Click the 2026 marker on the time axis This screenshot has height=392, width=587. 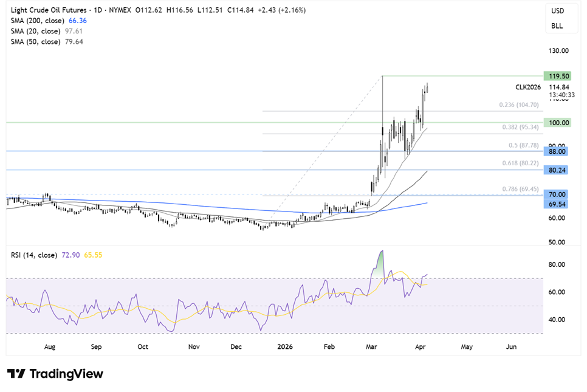pos(286,346)
